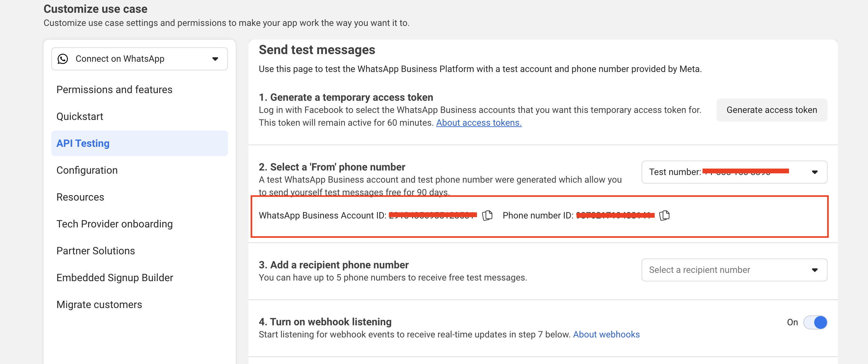Click the "Turn on webhook listening" heading

tap(325, 321)
